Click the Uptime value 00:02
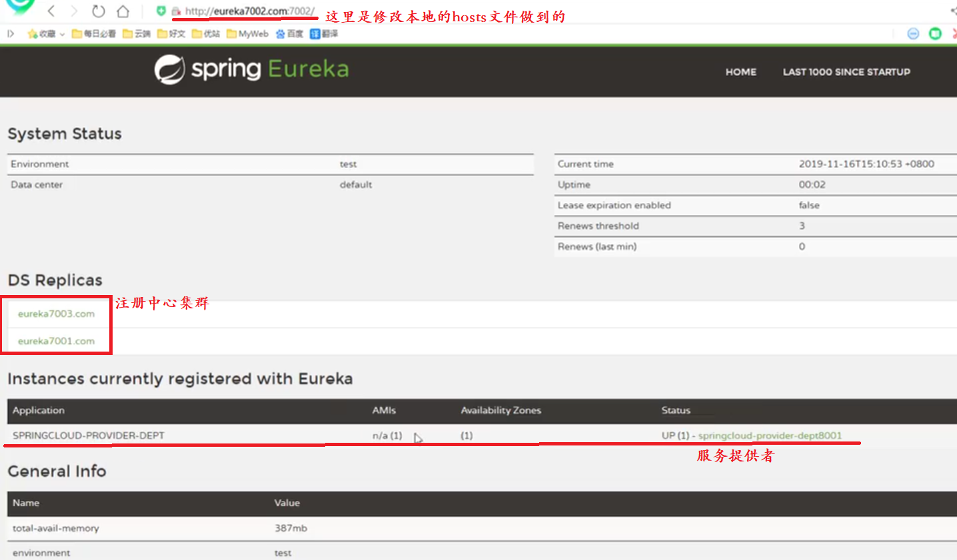Image resolution: width=957 pixels, height=560 pixels. 812,184
